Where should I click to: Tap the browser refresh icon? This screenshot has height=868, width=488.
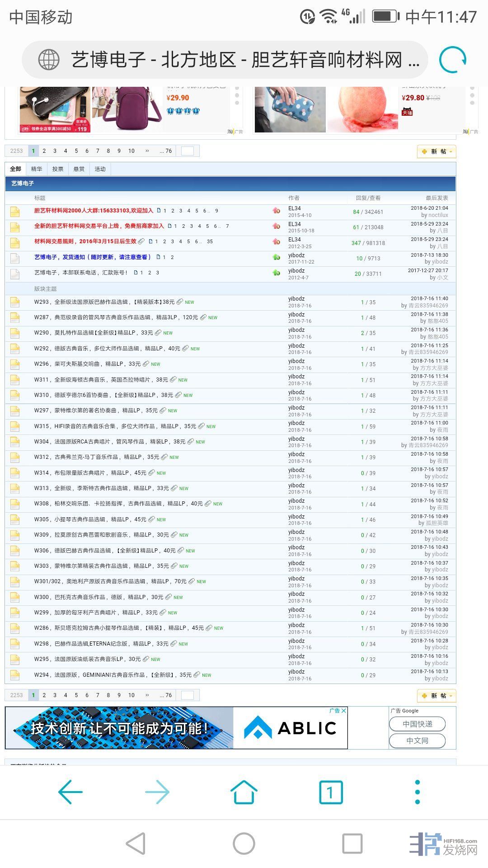click(453, 60)
